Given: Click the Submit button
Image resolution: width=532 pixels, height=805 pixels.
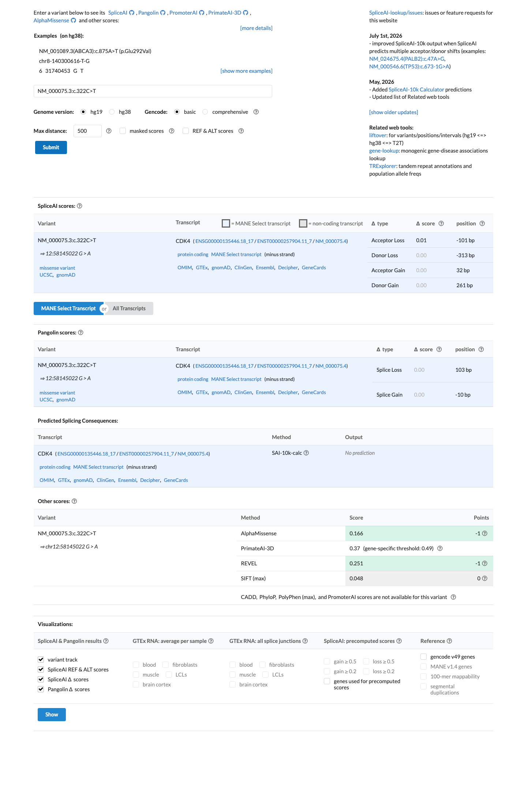Looking at the screenshot, I should click(x=51, y=147).
